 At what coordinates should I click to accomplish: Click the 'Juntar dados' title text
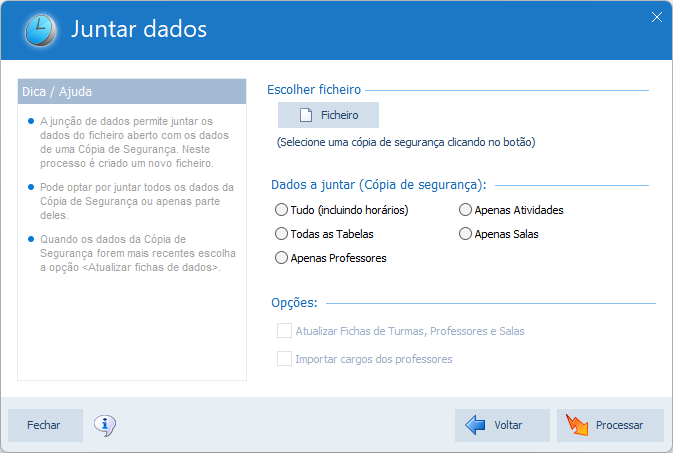tap(138, 30)
